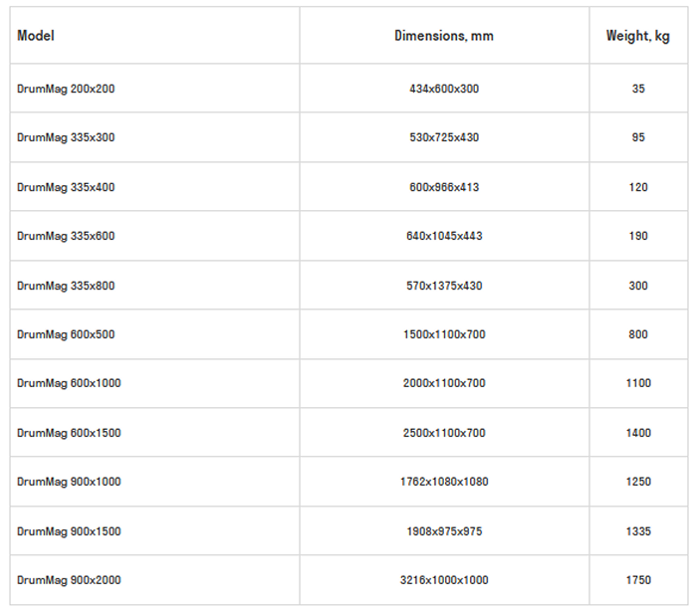Click the 1750 kg weight cell
The image size is (697, 616).
(638, 580)
